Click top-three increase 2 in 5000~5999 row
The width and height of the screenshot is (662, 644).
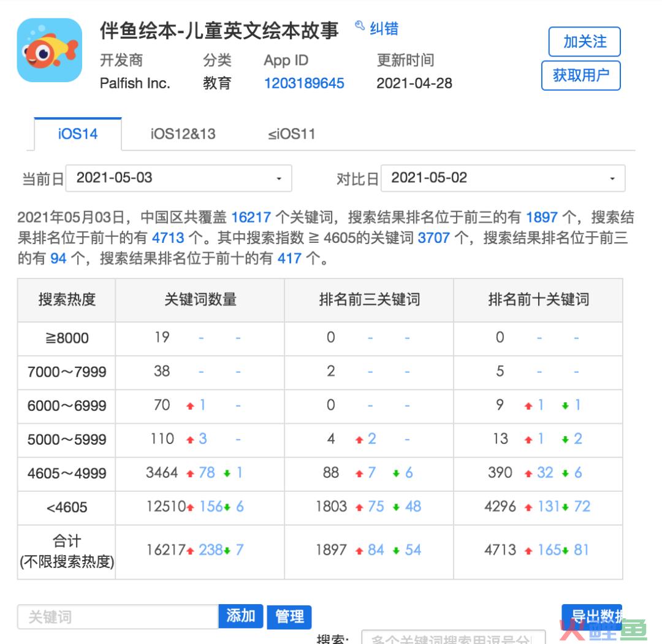371,439
